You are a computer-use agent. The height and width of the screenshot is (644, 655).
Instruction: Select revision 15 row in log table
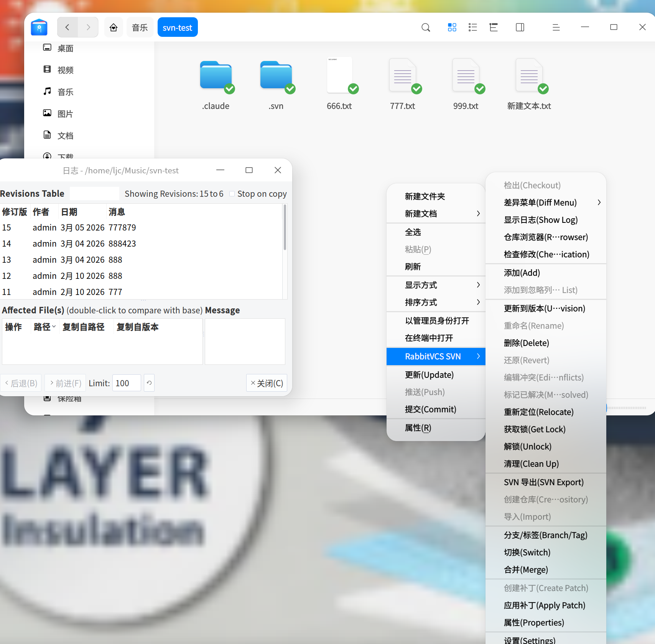(141, 227)
